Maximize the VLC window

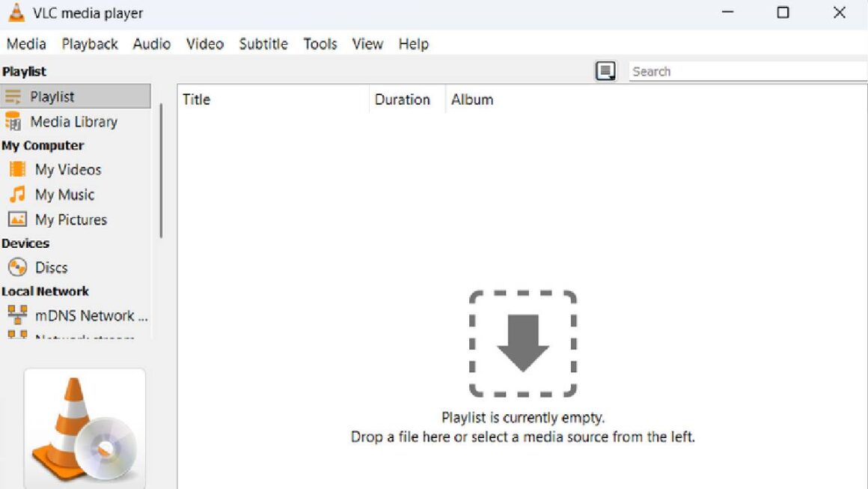[x=783, y=12]
